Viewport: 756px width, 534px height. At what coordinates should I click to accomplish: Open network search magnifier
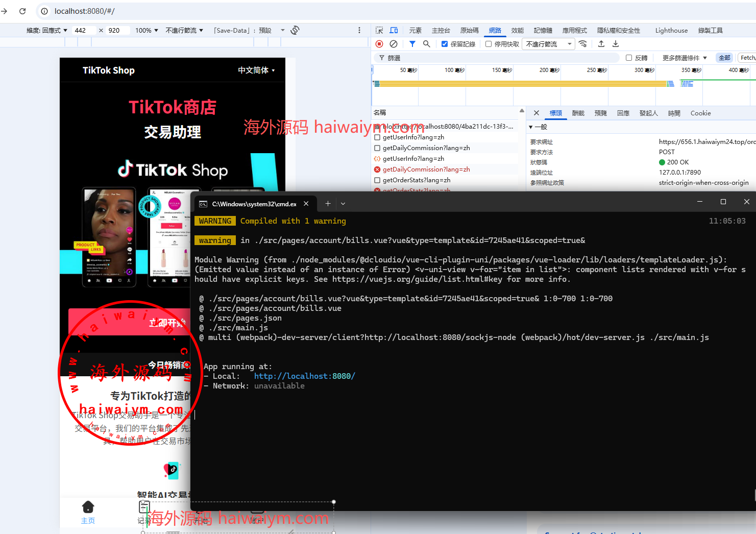point(427,44)
